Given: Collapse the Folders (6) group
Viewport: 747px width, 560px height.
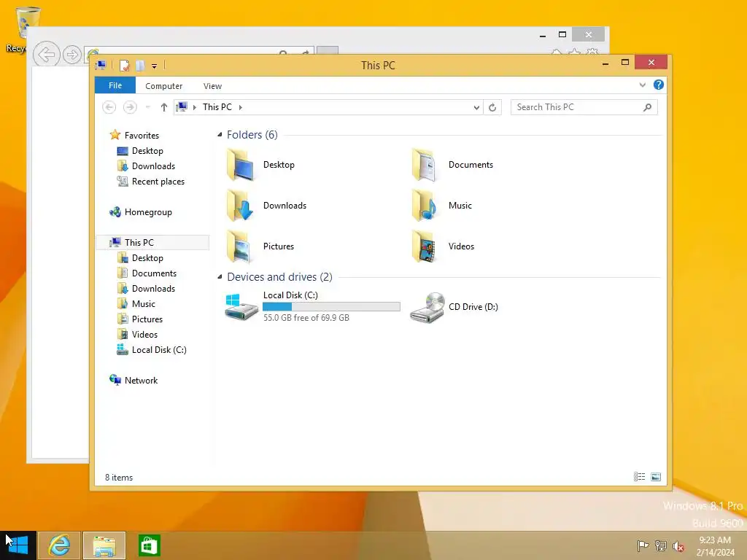Looking at the screenshot, I should coord(220,135).
